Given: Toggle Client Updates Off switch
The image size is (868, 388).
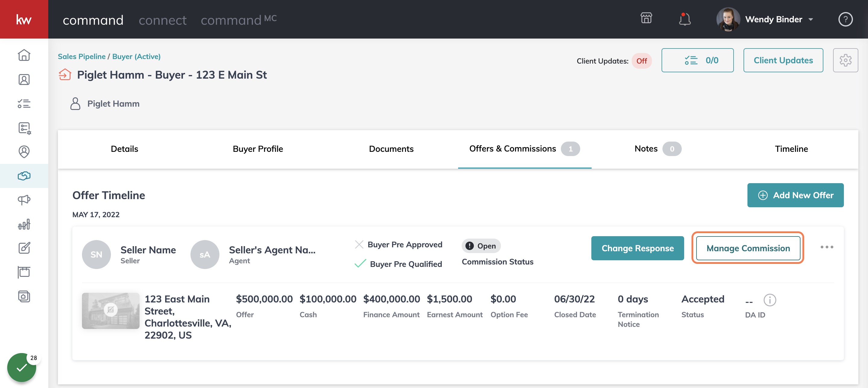Looking at the screenshot, I should tap(641, 61).
